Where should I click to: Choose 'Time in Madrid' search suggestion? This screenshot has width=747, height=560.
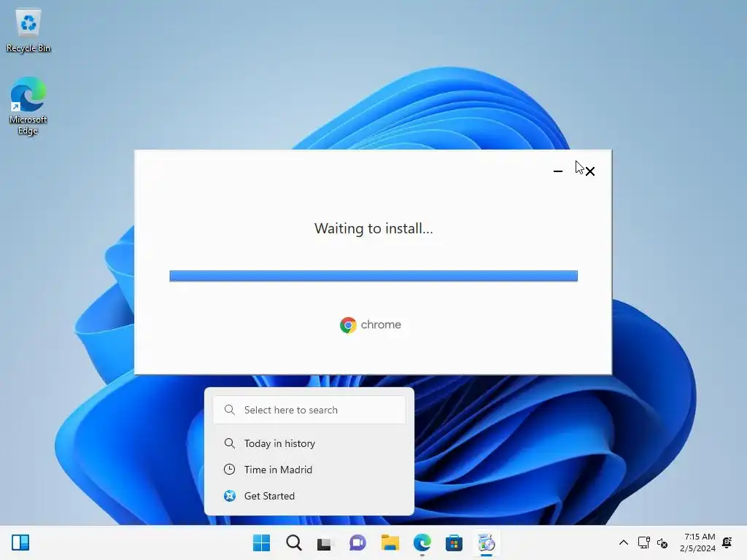(309, 470)
